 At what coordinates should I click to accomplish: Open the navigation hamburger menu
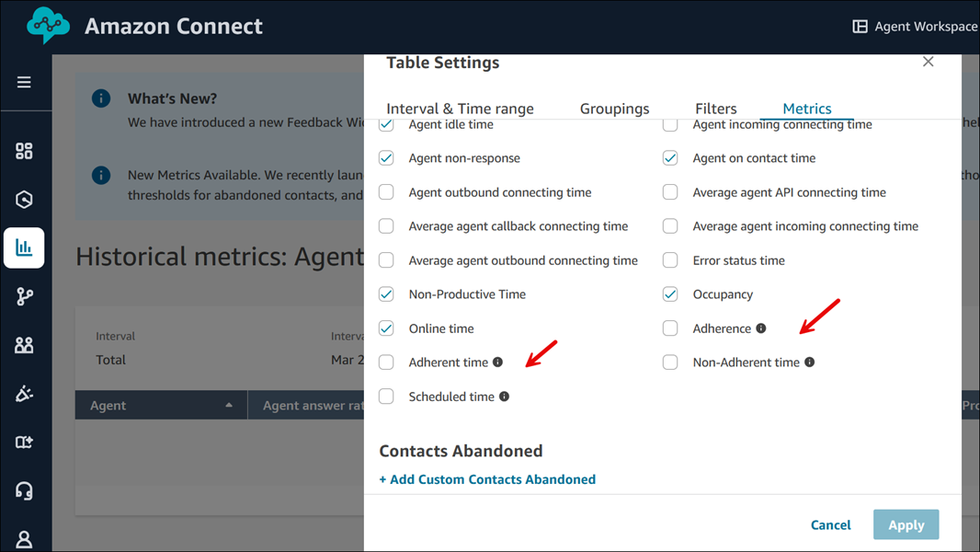pyautogui.click(x=25, y=81)
